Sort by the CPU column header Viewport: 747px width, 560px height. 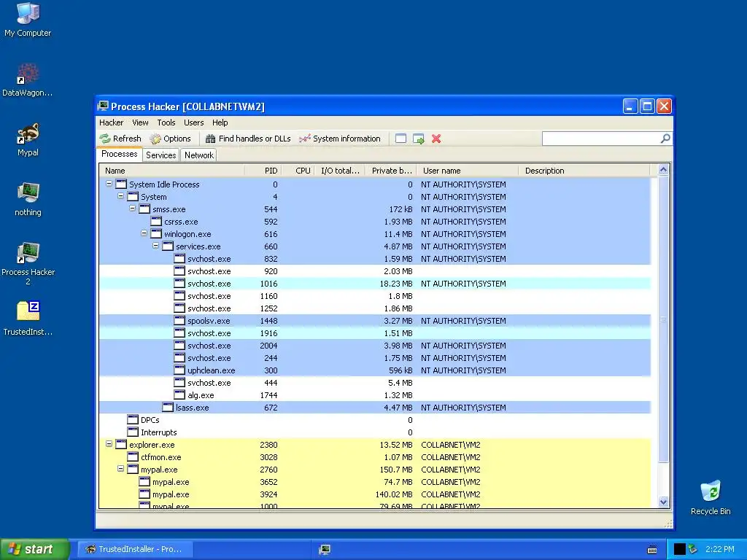[298, 171]
